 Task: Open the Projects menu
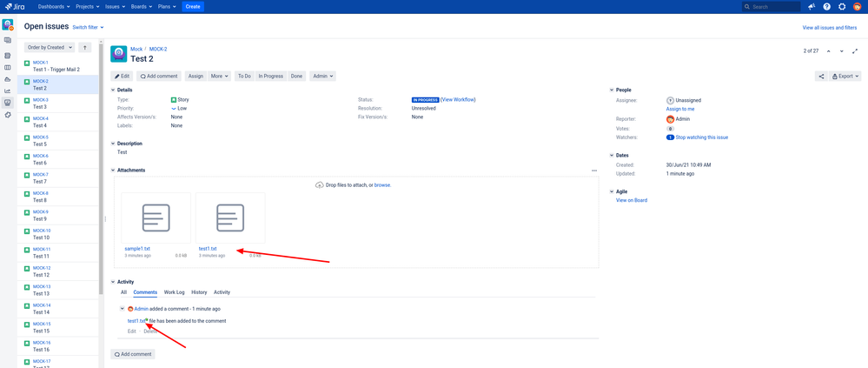click(x=88, y=7)
